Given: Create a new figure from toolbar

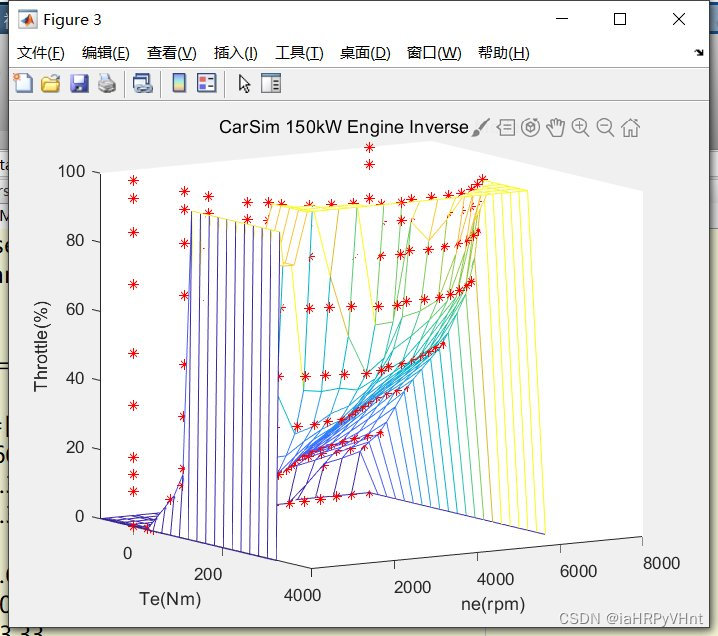Looking at the screenshot, I should tap(23, 84).
